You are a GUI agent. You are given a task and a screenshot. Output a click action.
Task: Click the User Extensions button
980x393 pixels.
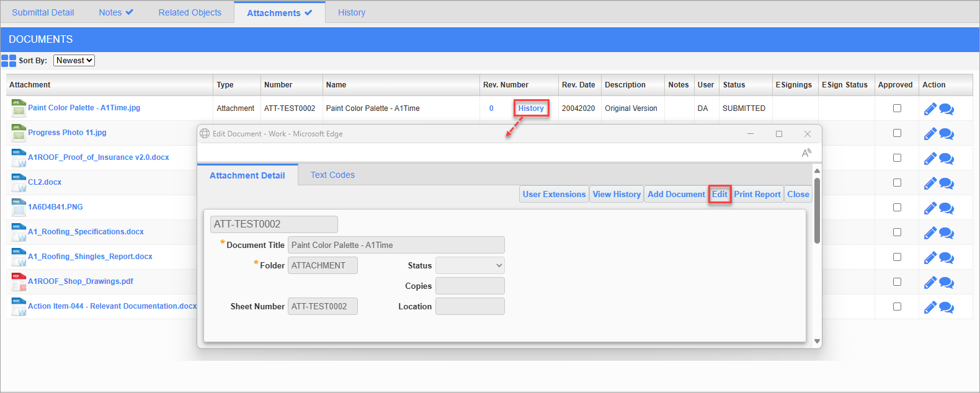[554, 194]
